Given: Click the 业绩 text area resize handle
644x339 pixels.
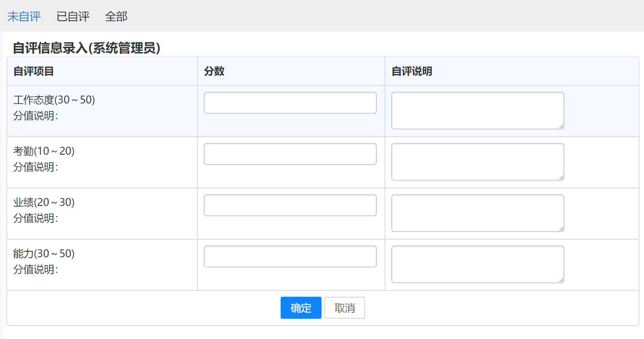Looking at the screenshot, I should [561, 229].
